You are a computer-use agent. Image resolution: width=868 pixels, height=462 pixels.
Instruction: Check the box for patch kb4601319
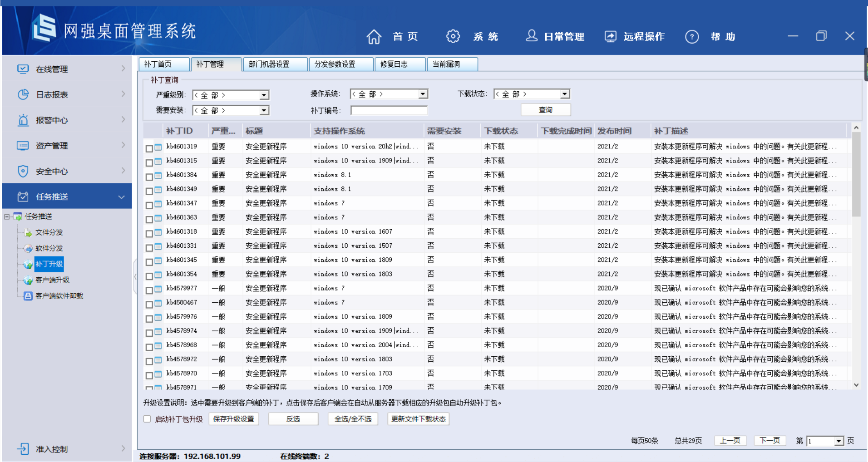point(149,148)
